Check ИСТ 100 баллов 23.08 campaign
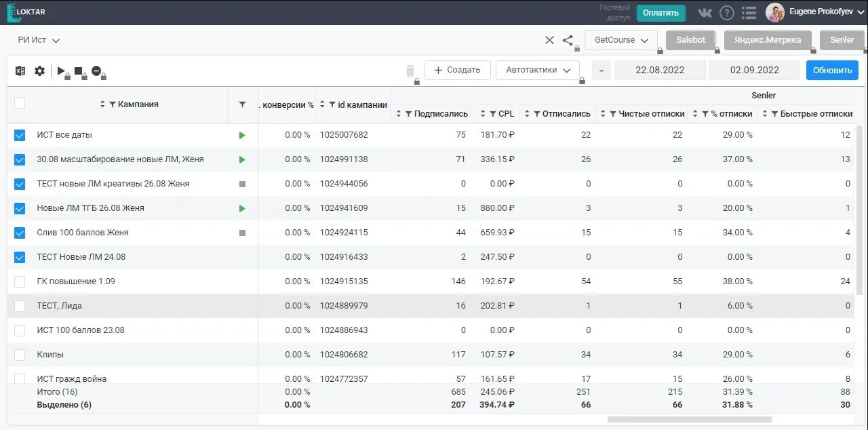 (x=20, y=330)
